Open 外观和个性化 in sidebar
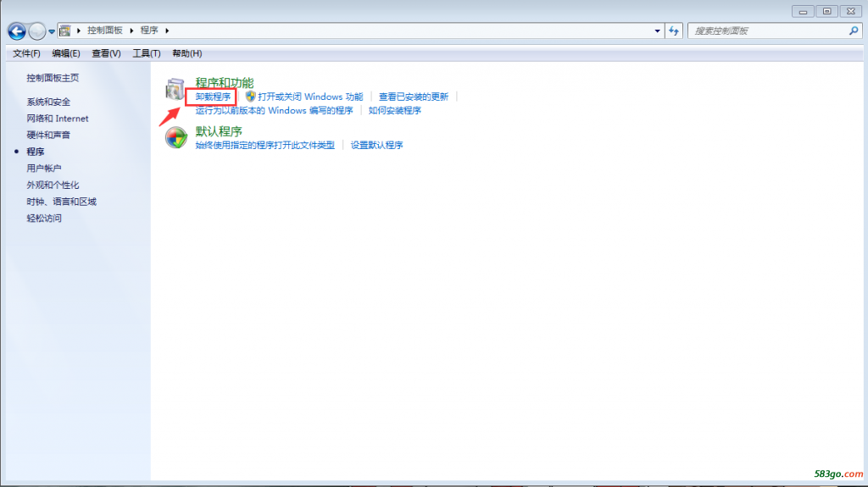Image resolution: width=868 pixels, height=487 pixels. 53,185
